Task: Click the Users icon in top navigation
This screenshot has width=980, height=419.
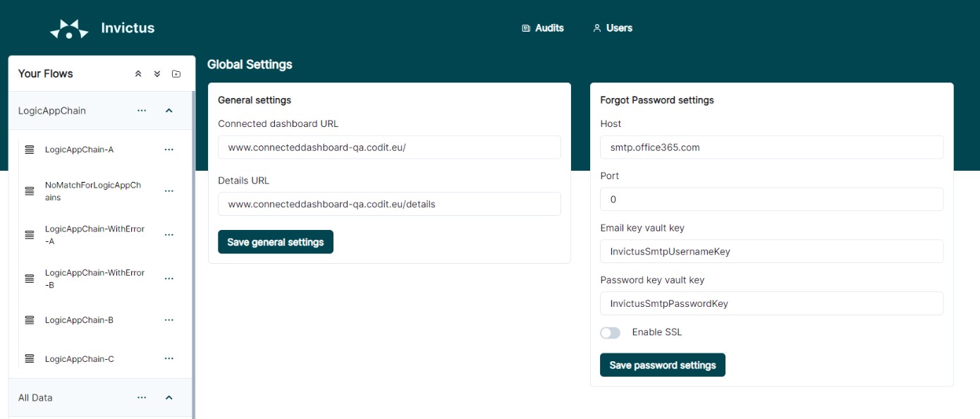Action: coord(596,28)
